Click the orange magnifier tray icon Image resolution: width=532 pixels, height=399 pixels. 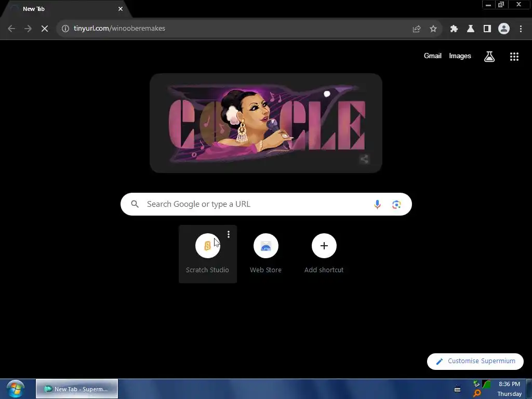click(477, 394)
